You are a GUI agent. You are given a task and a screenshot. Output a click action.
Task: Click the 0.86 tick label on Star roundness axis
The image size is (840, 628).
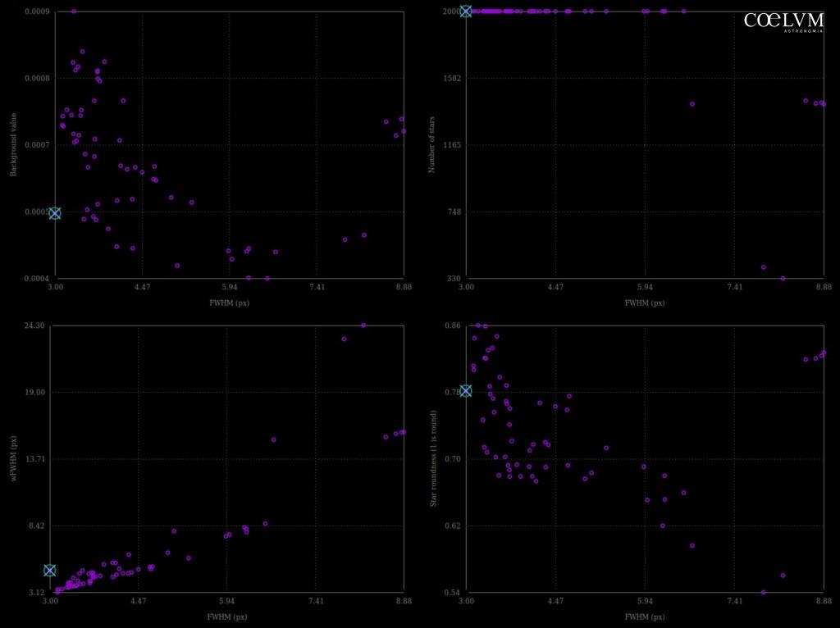pos(451,326)
